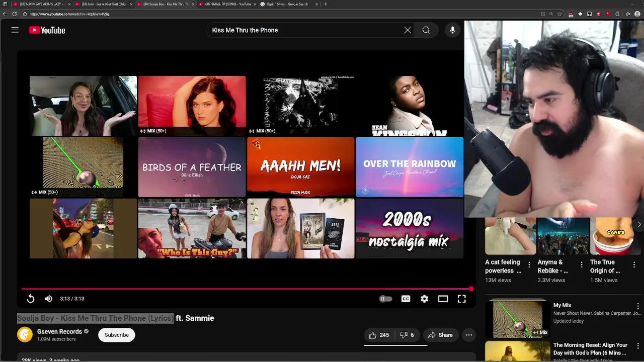Like the video with thumbs up

tap(379, 335)
